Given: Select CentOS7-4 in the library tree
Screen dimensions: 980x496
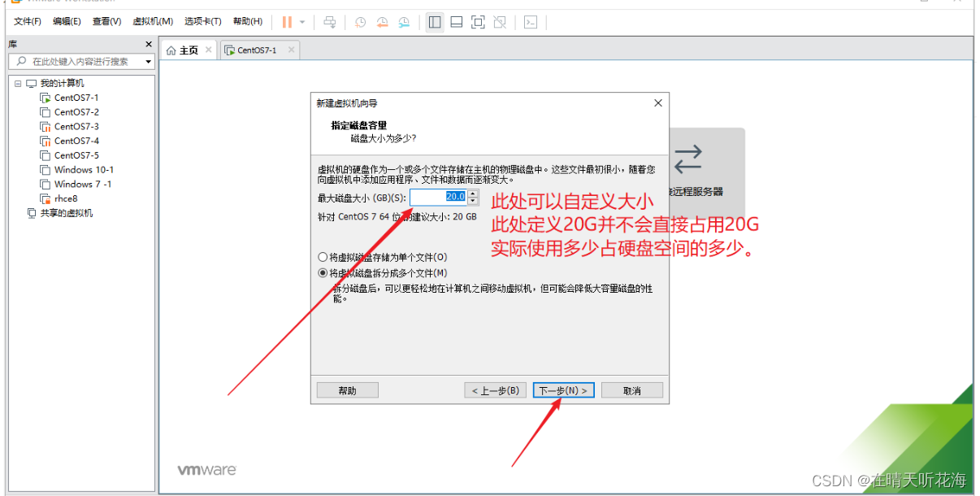Looking at the screenshot, I should point(76,141).
